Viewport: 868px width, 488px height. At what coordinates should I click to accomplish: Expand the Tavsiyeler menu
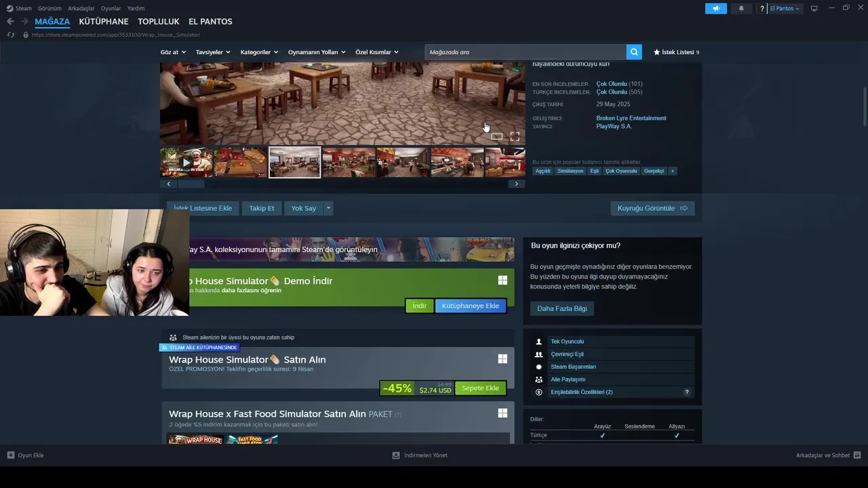coord(213,52)
